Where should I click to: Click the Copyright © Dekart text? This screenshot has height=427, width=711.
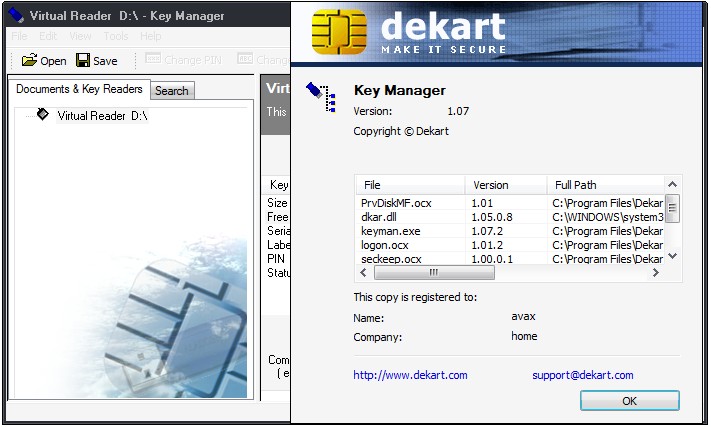401,131
